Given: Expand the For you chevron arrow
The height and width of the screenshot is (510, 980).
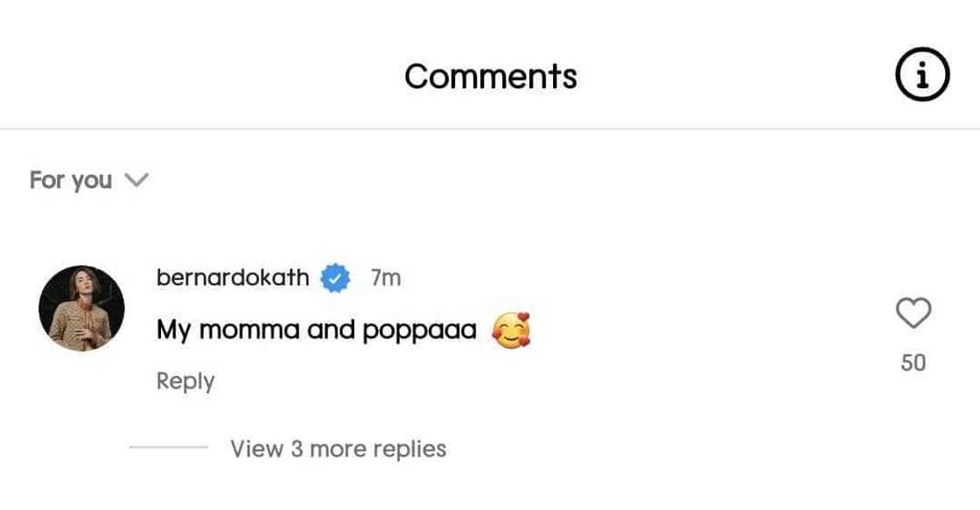Looking at the screenshot, I should 136,180.
